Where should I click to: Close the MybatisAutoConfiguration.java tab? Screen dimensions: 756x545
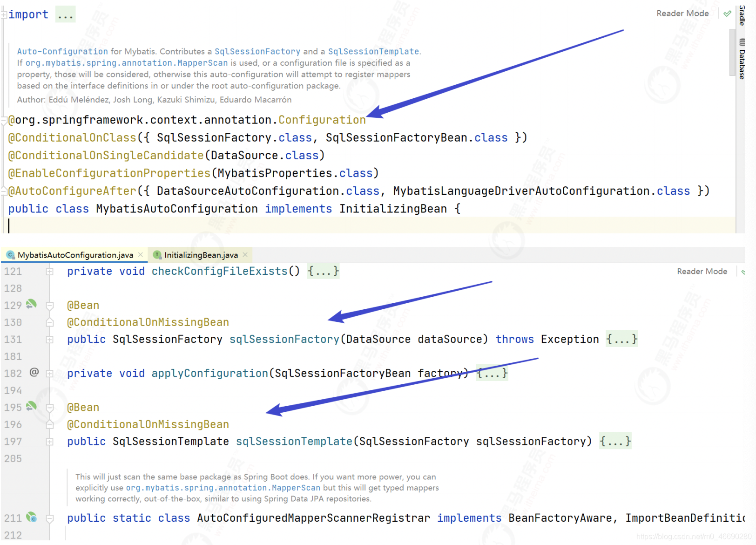141,255
